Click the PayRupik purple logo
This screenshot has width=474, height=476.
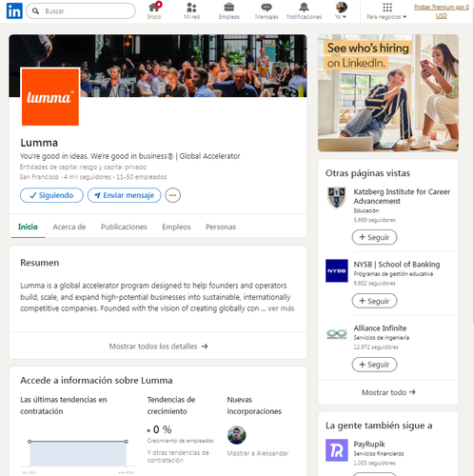(337, 450)
